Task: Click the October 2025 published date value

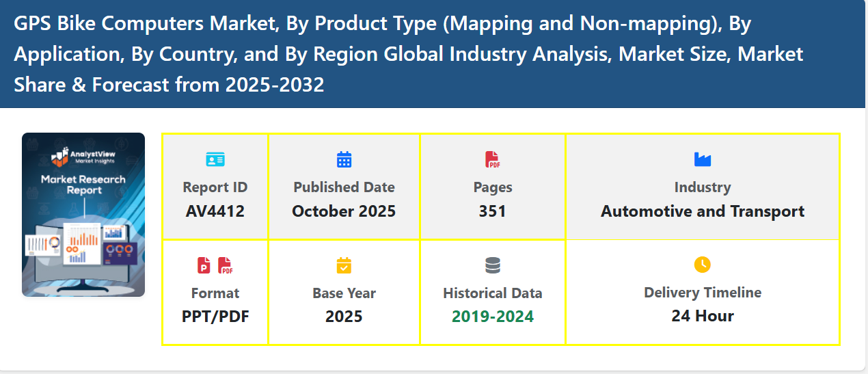Action: pos(344,211)
